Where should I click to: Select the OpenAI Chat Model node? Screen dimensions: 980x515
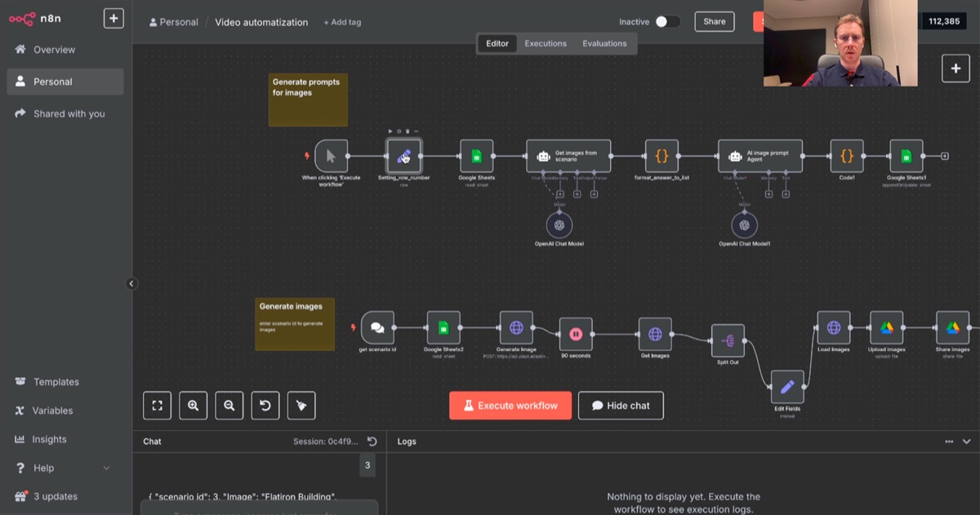(559, 225)
